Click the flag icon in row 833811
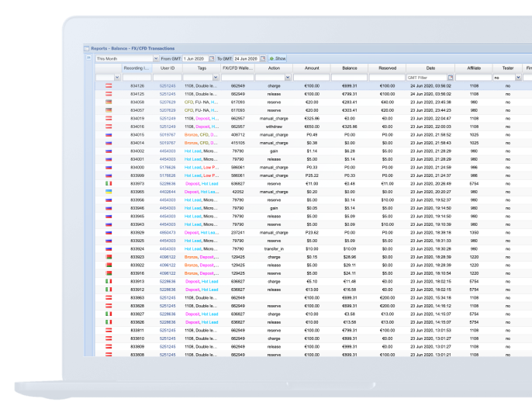 109,330
